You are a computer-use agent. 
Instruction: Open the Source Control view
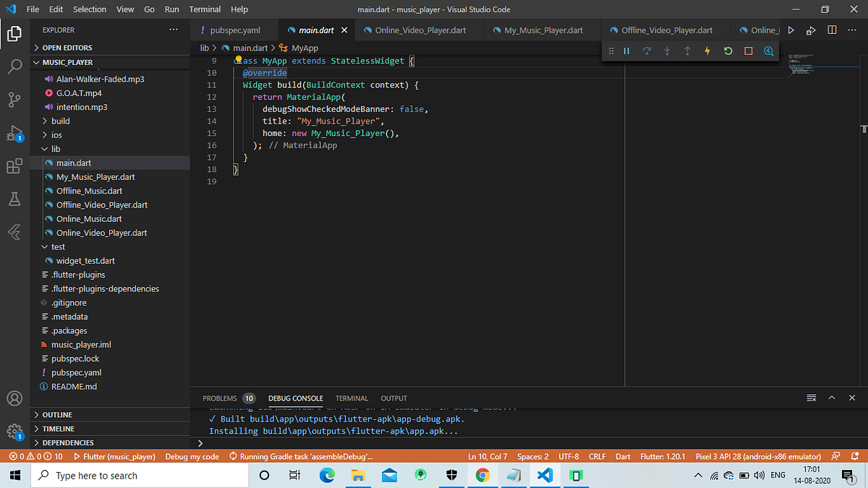15,99
